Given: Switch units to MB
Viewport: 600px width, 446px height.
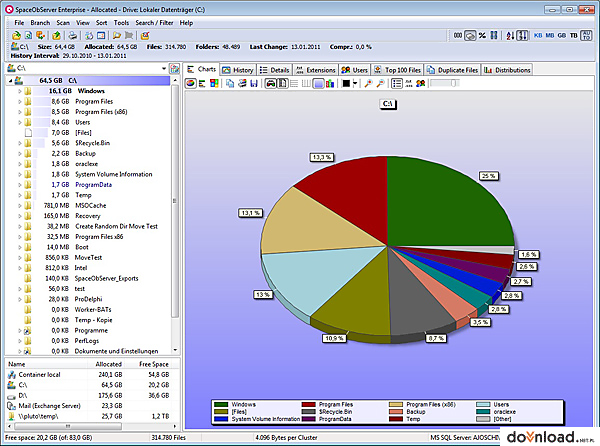Looking at the screenshot, I should pos(549,36).
